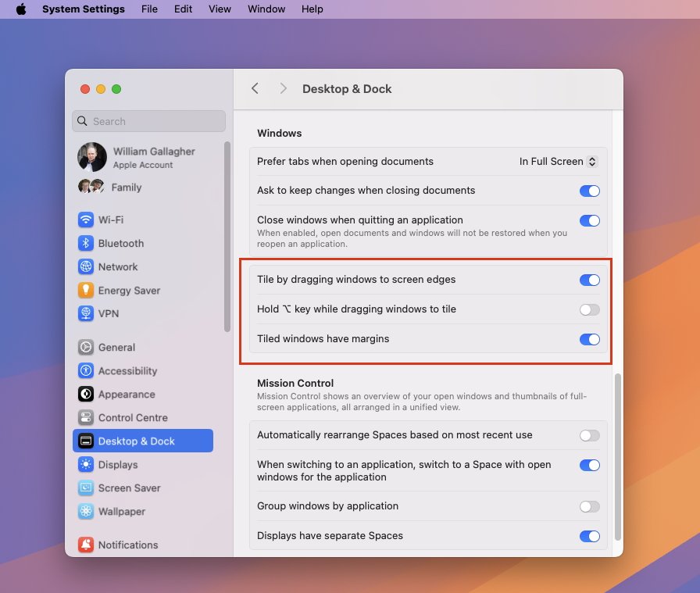Enable Group windows by application
Image resolution: width=700 pixels, height=593 pixels.
click(589, 506)
